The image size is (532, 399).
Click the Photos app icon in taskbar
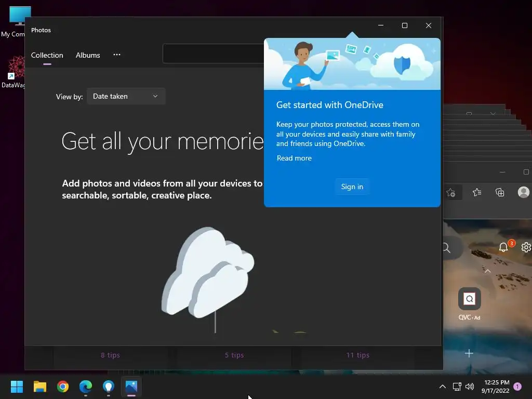pos(131,387)
